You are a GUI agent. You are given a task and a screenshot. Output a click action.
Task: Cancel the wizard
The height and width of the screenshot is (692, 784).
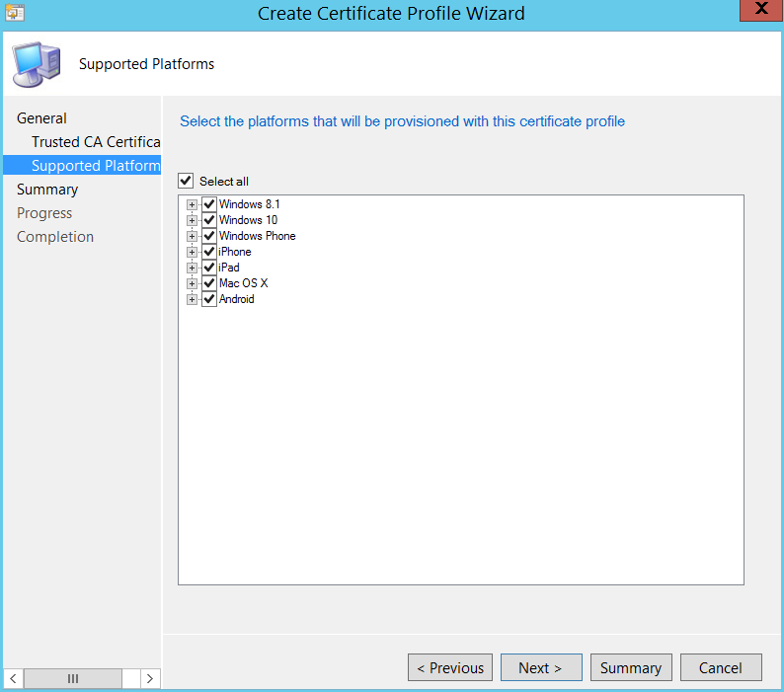tap(721, 667)
